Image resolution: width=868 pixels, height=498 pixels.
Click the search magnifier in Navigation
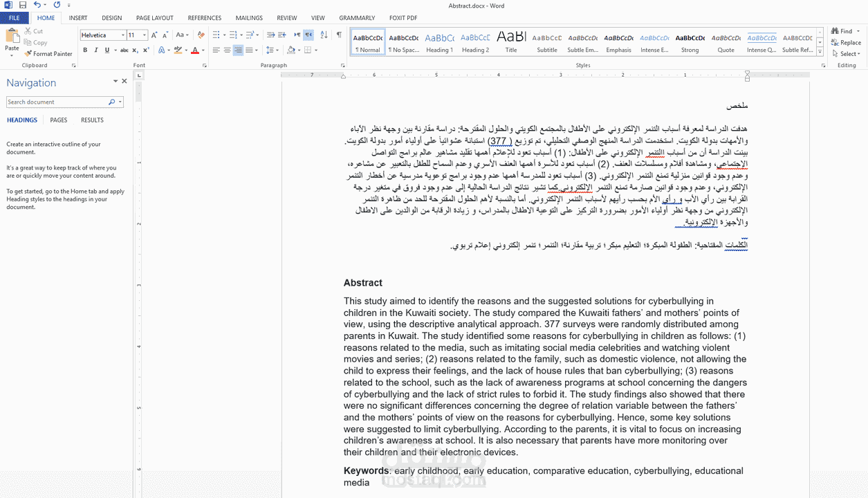[111, 102]
